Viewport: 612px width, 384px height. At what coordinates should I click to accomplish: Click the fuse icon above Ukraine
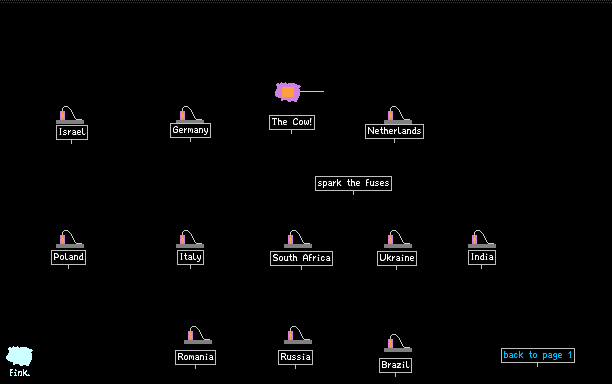tap(398, 239)
